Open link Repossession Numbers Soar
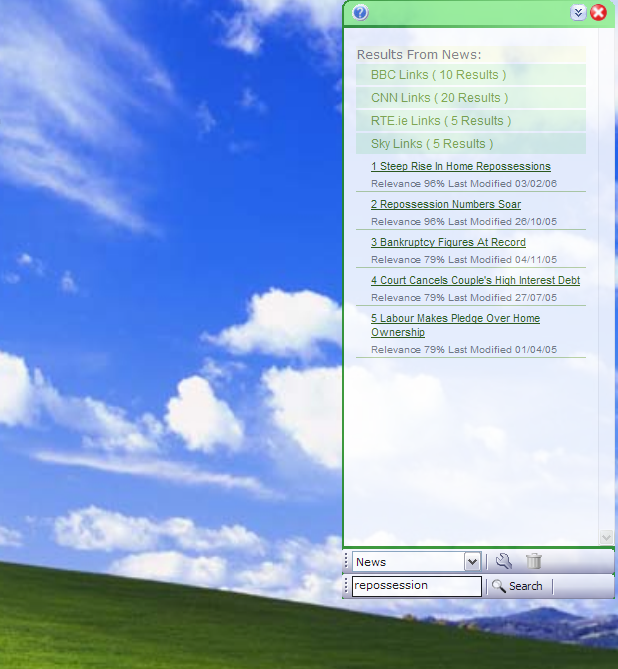618x669 pixels. click(x=446, y=204)
